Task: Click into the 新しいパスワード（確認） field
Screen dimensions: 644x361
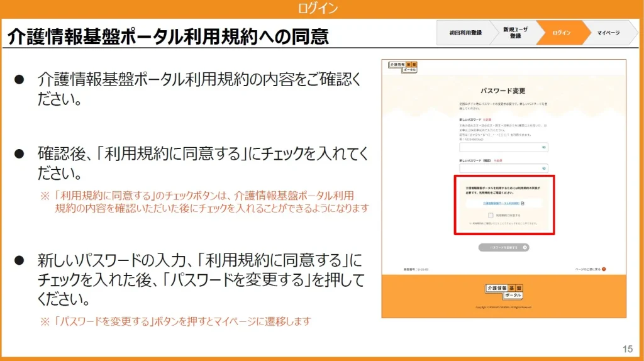Action: click(x=500, y=169)
